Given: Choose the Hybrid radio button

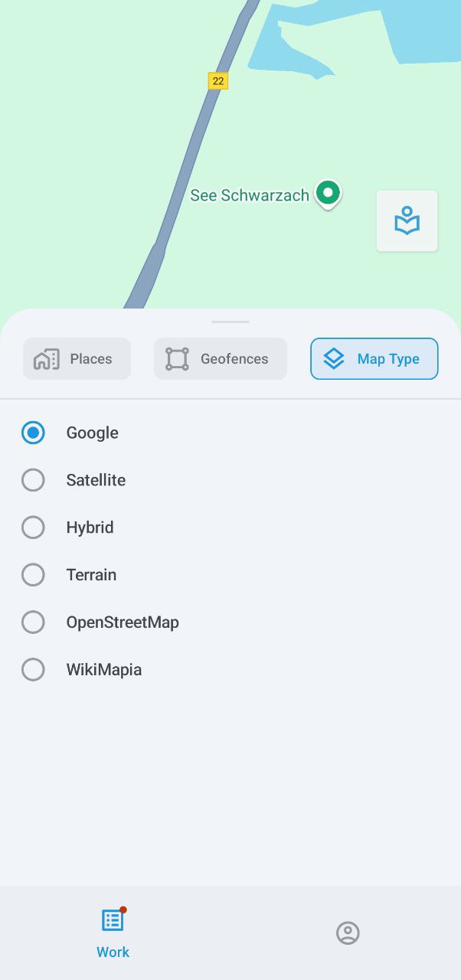Looking at the screenshot, I should [x=33, y=528].
